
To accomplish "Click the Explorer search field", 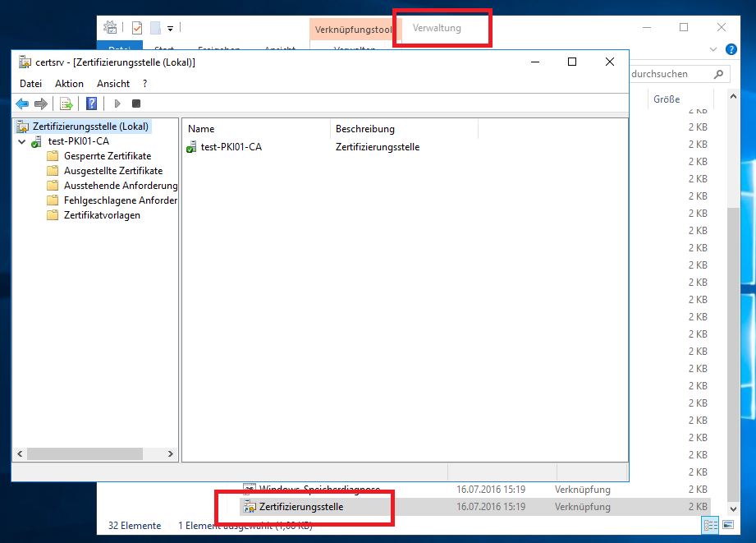I will tap(669, 74).
